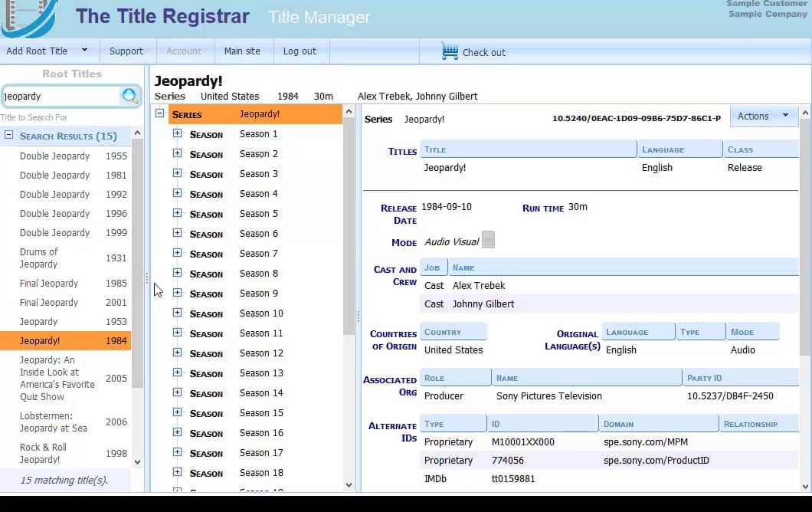This screenshot has height=512, width=812.
Task: Expand Season 4 node
Action: [x=177, y=193]
